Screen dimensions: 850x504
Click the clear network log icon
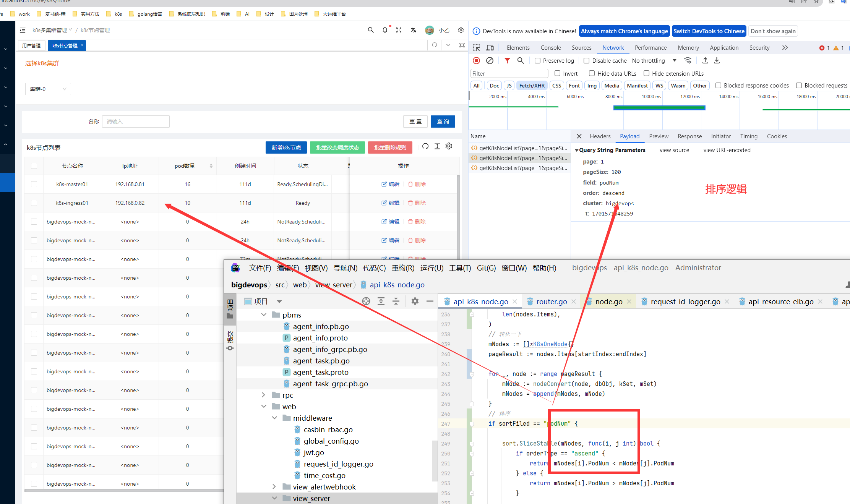click(490, 60)
